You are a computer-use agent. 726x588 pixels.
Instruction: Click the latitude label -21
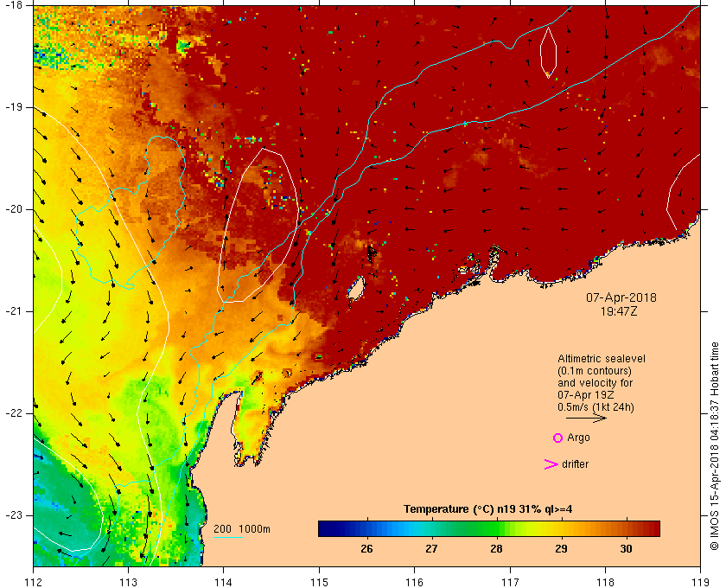click(13, 311)
